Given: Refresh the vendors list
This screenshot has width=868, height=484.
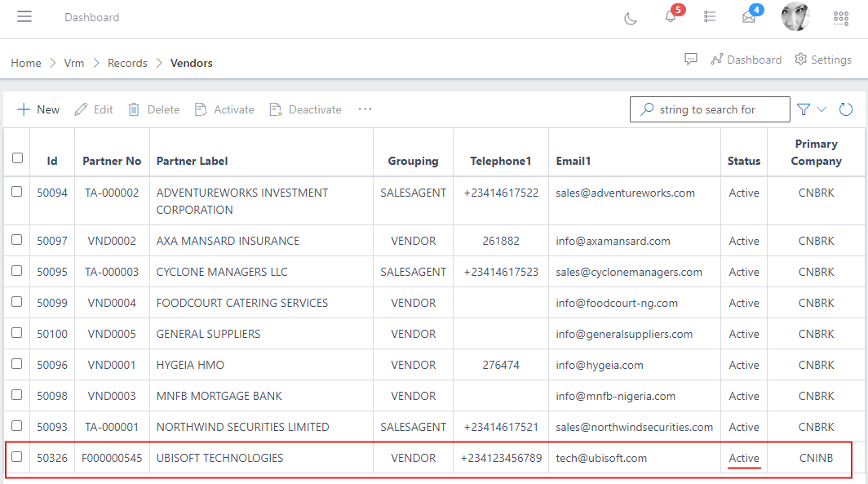Looking at the screenshot, I should pos(846,109).
